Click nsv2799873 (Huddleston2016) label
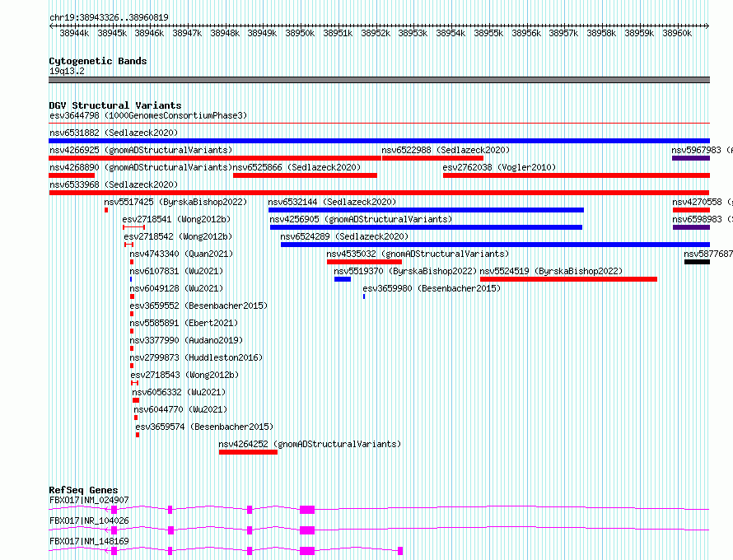733x560 pixels. pos(196,357)
